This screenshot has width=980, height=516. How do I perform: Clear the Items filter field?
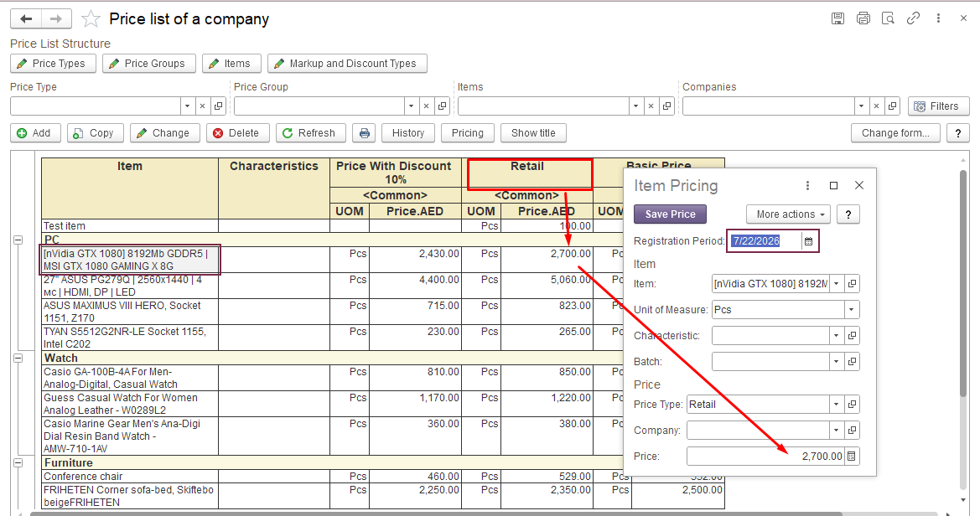[x=651, y=106]
